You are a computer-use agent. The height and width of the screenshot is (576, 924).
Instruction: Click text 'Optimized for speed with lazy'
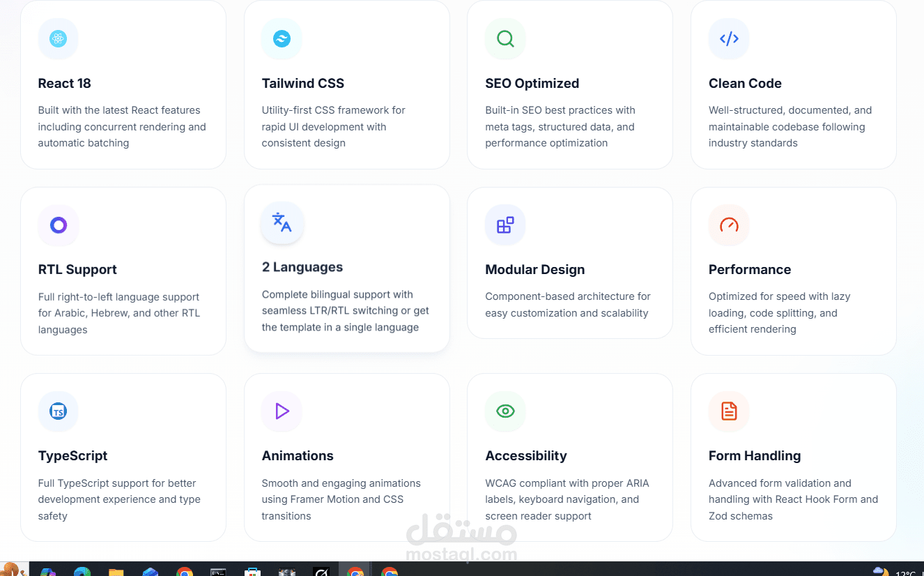[x=780, y=296]
